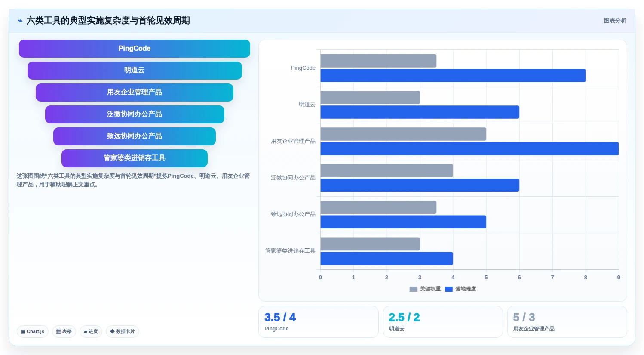Screen dimensions: 644x355
Task: Toggle 落地难度 legend blue swatch
Action: tap(449, 289)
